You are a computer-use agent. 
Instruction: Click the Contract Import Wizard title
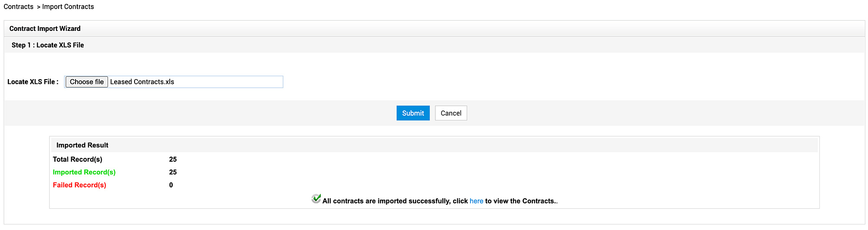click(x=45, y=29)
